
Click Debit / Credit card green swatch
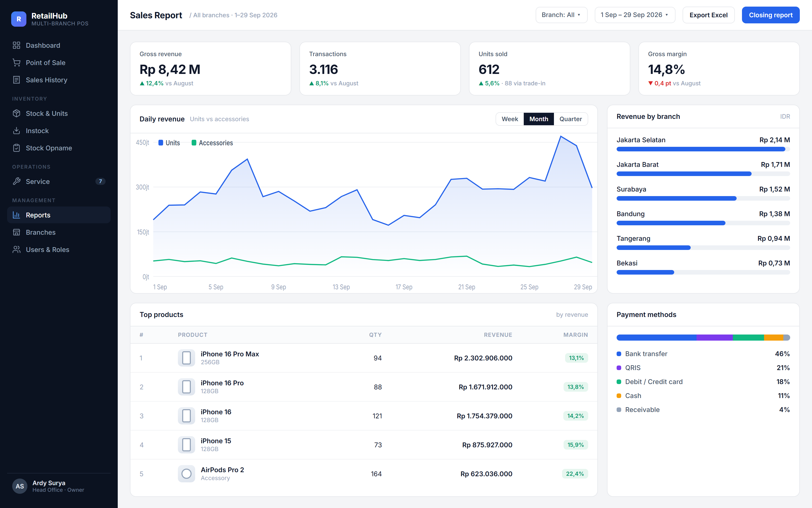tap(619, 382)
